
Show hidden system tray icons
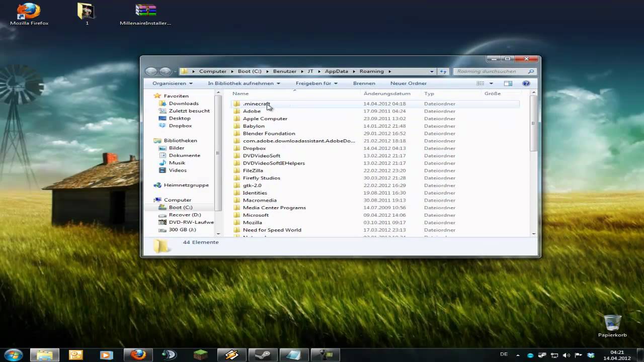point(518,355)
